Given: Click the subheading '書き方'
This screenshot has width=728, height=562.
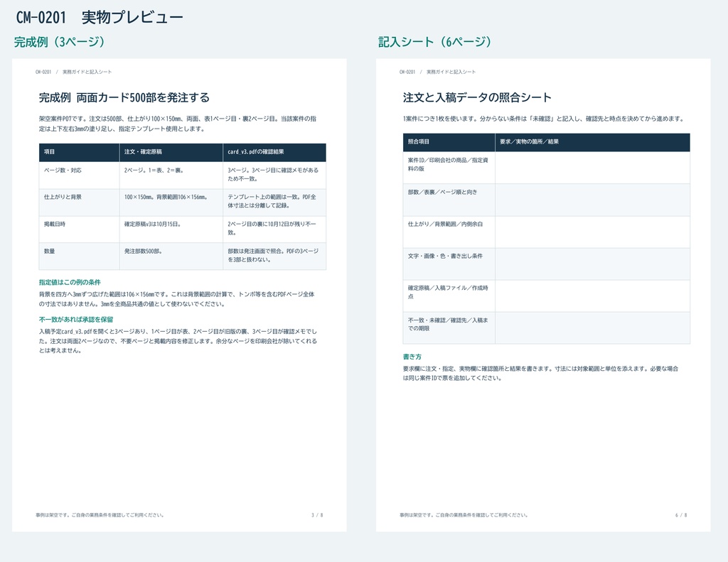Looking at the screenshot, I should (412, 357).
